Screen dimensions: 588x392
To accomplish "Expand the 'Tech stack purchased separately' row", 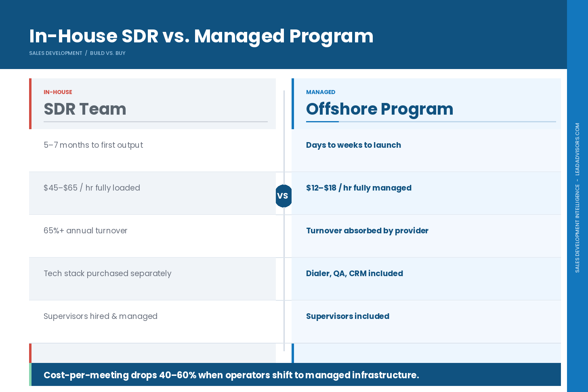I will tap(107, 273).
